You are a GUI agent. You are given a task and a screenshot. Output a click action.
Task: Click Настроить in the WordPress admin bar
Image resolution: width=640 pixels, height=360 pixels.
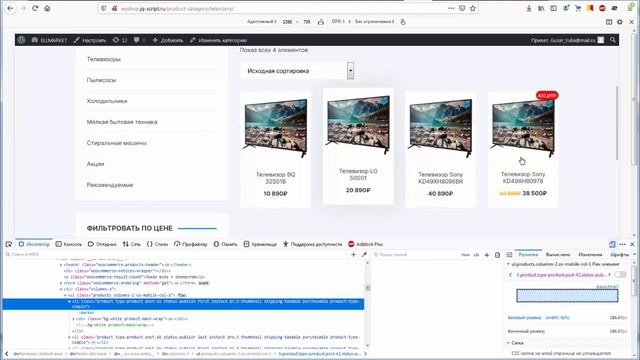pyautogui.click(x=90, y=40)
